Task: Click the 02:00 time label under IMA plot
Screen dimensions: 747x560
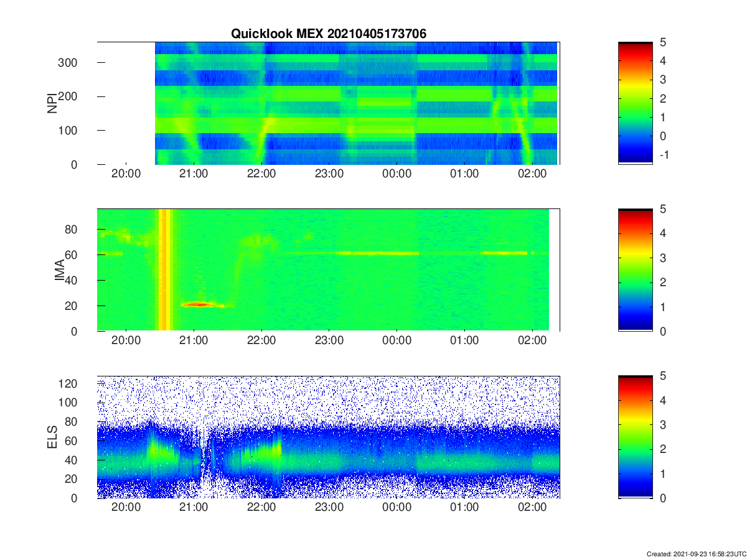Action: point(533,340)
